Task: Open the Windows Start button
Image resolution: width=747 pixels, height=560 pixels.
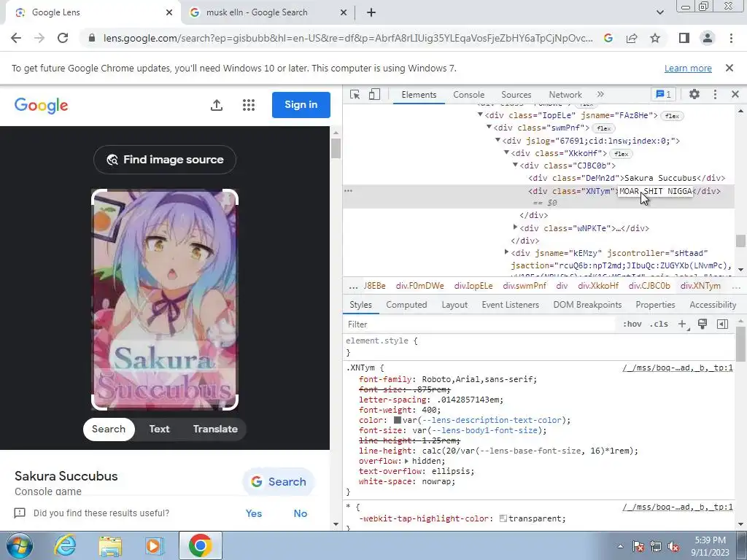Action: pos(20,545)
